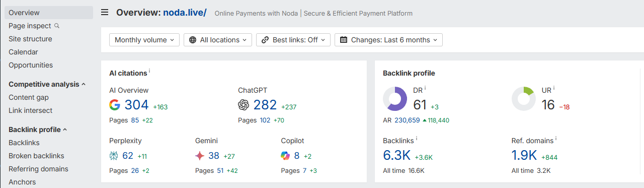Click the Gemini count 38
Viewport: 644px width, 188px height.
point(214,156)
